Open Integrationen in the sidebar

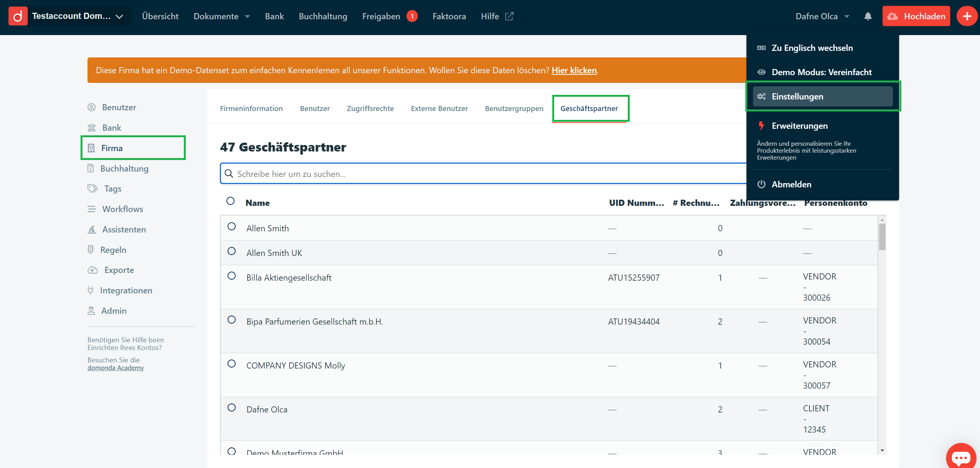(x=126, y=290)
